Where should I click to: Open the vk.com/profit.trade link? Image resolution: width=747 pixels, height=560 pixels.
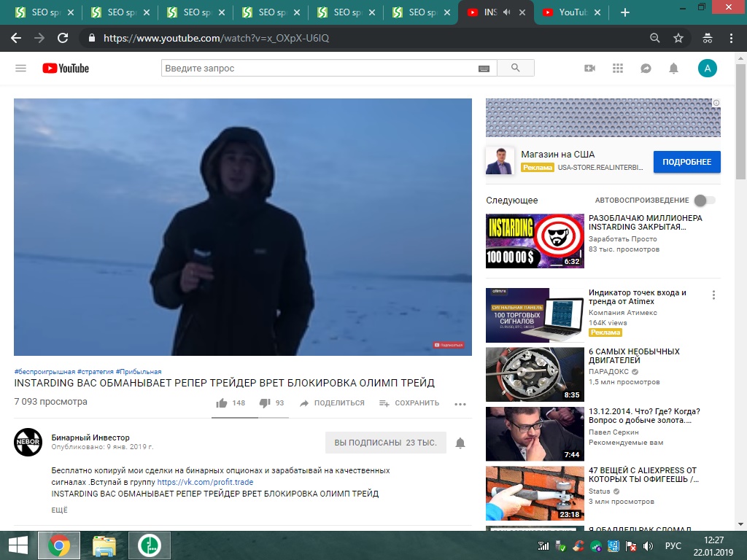coord(205,482)
